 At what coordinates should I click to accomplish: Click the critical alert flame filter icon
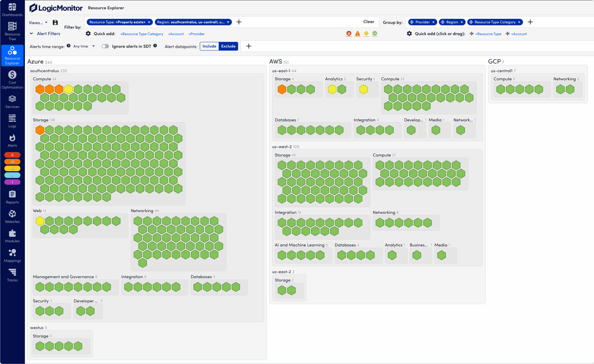(349, 33)
